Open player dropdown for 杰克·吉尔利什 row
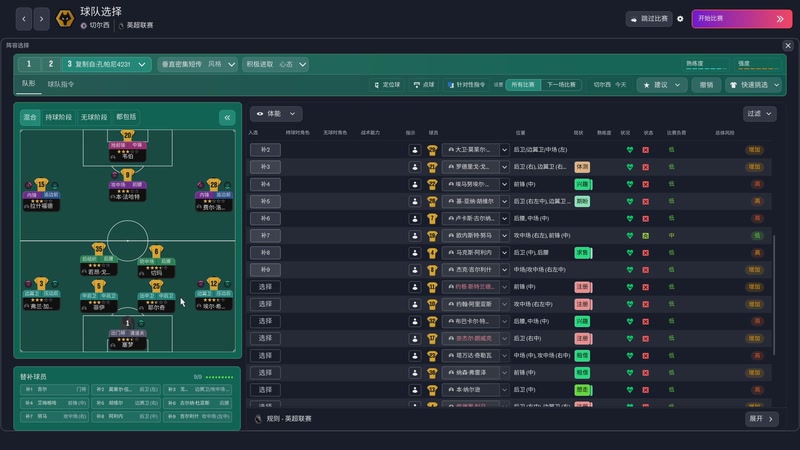Viewport: 800px width, 450px height. click(504, 270)
